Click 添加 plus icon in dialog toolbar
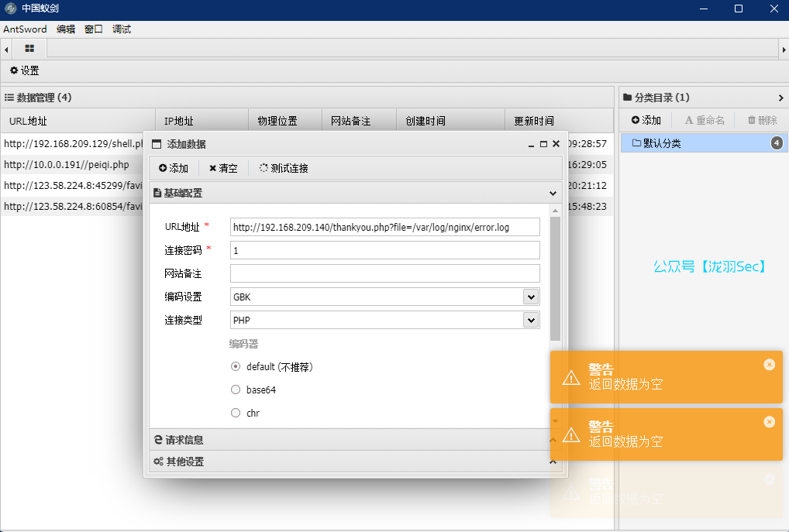789x532 pixels. [174, 168]
